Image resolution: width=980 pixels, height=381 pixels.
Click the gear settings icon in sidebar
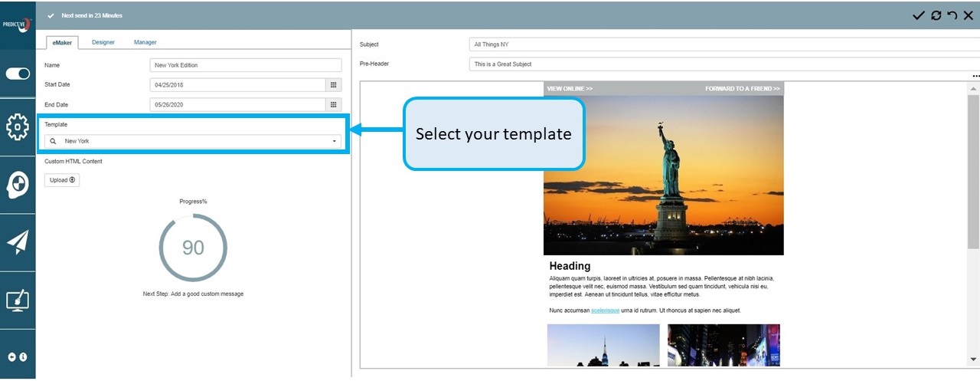[18, 126]
